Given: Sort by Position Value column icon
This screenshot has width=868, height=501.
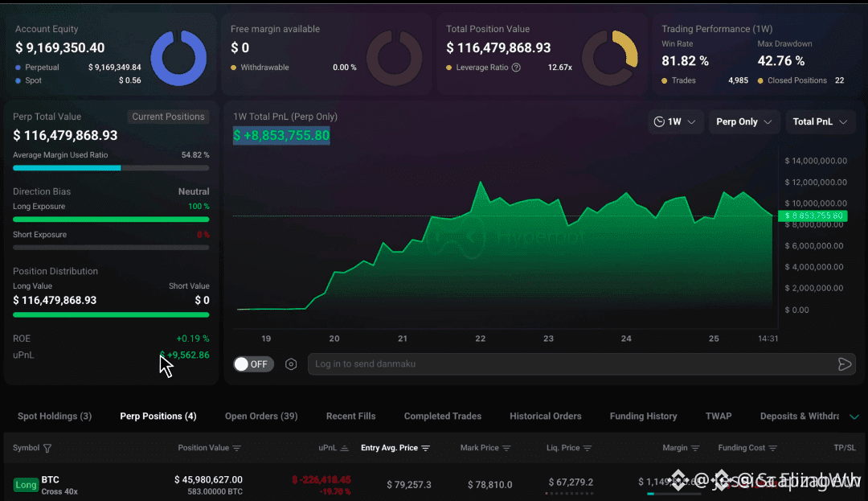Looking at the screenshot, I should pyautogui.click(x=236, y=449).
